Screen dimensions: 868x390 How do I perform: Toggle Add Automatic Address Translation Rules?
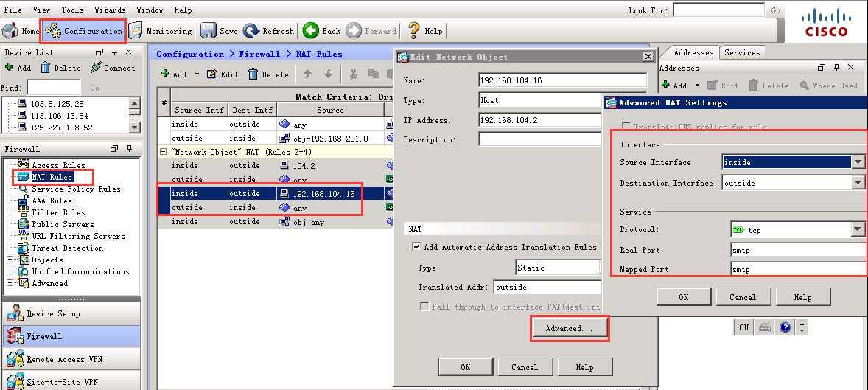pos(416,247)
